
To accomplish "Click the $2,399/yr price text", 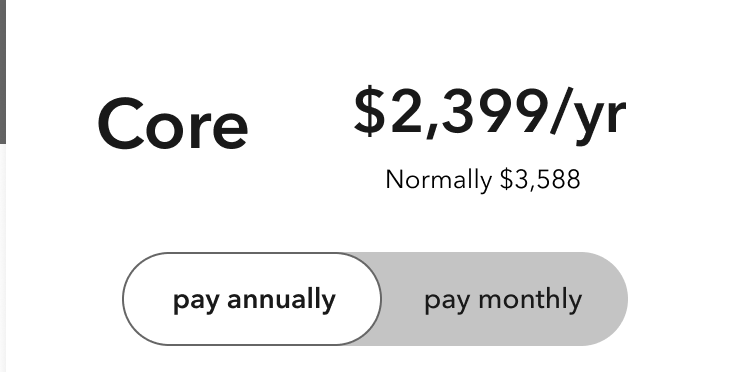I will (490, 114).
